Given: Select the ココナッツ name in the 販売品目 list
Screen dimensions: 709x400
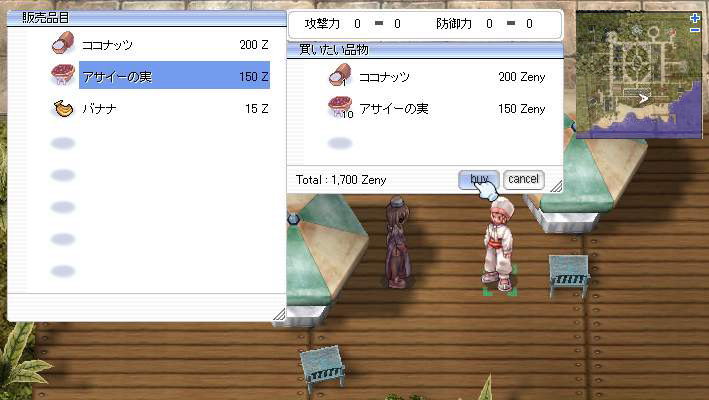Looking at the screenshot, I should (x=107, y=45).
